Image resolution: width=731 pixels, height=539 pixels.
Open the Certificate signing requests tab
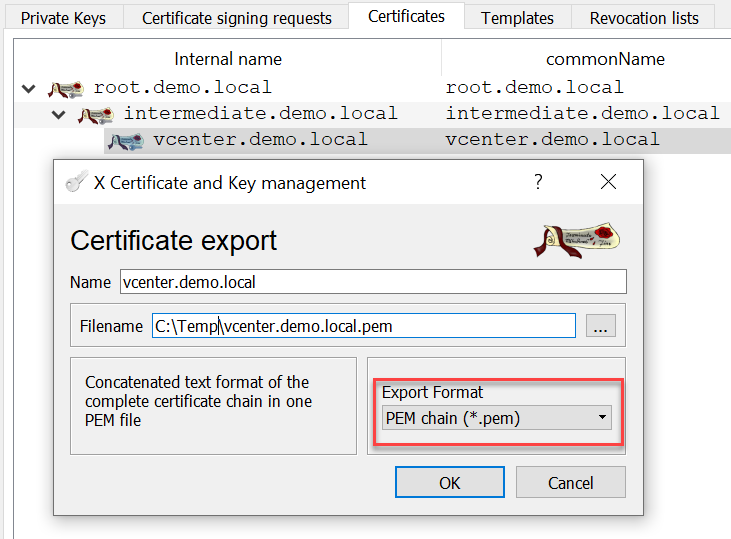tap(236, 18)
